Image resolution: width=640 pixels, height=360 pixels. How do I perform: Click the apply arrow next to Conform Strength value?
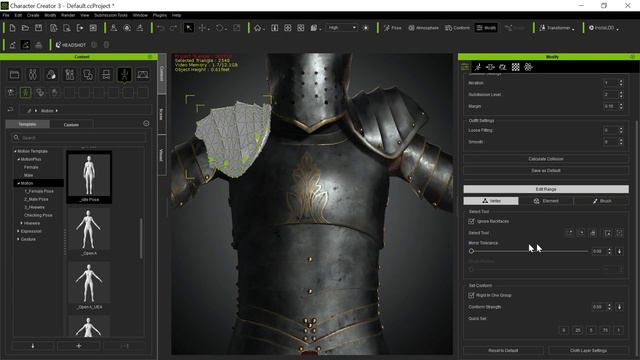point(619,307)
